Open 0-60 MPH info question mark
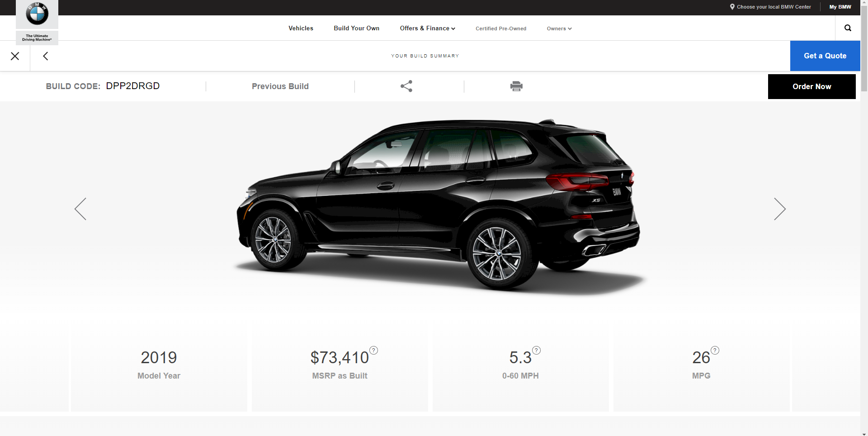This screenshot has height=436, width=868. (537, 351)
